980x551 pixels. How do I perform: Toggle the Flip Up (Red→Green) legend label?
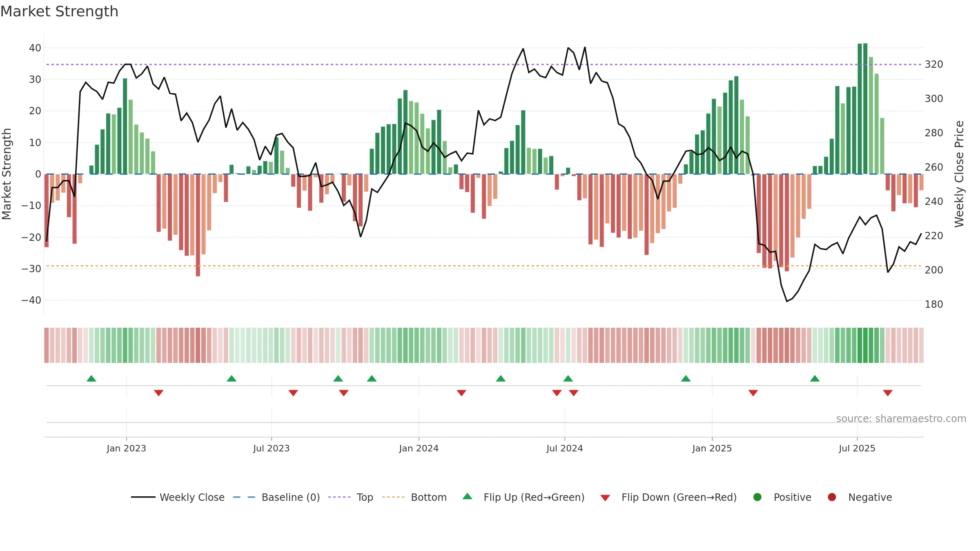(534, 498)
